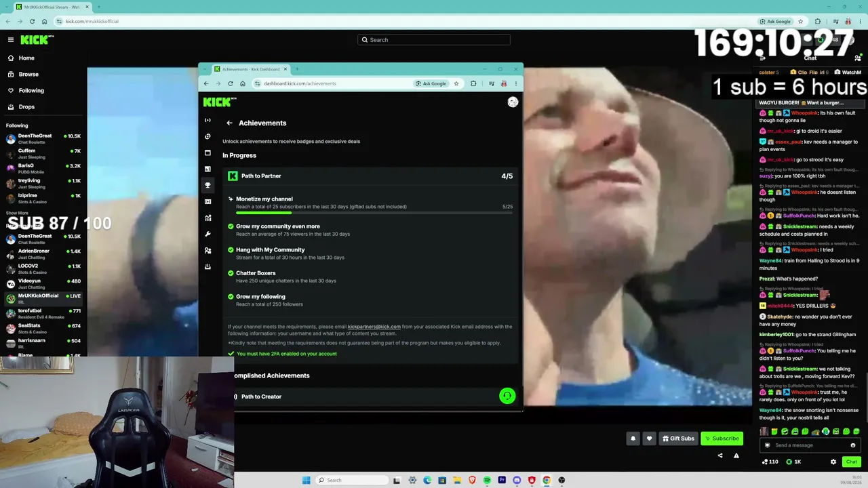Click username suzyj in chat
Screen dimensions: 868x488
click(766, 176)
